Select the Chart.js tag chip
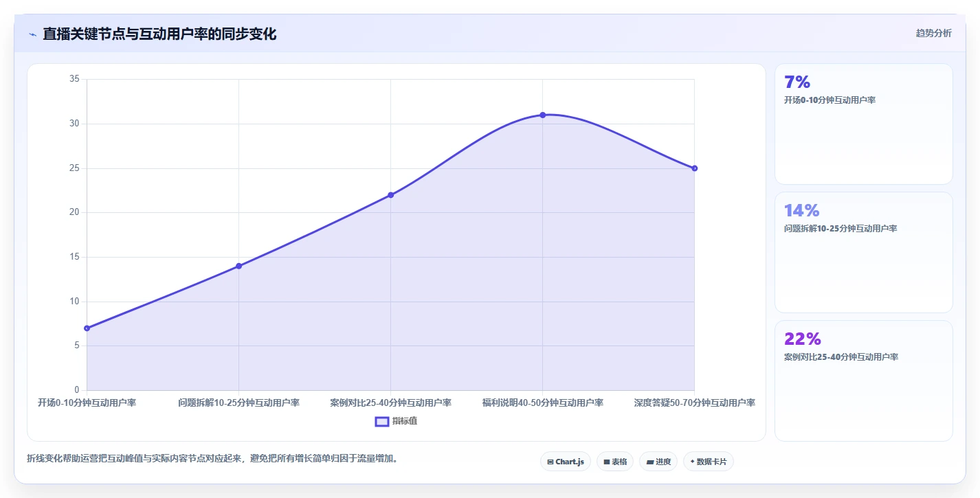980x498 pixels. click(566, 462)
